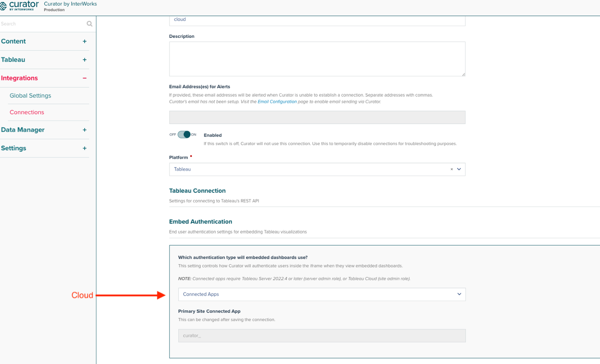The image size is (600, 364).
Task: Clear the Platform selection with the x icon
Action: [451, 170]
